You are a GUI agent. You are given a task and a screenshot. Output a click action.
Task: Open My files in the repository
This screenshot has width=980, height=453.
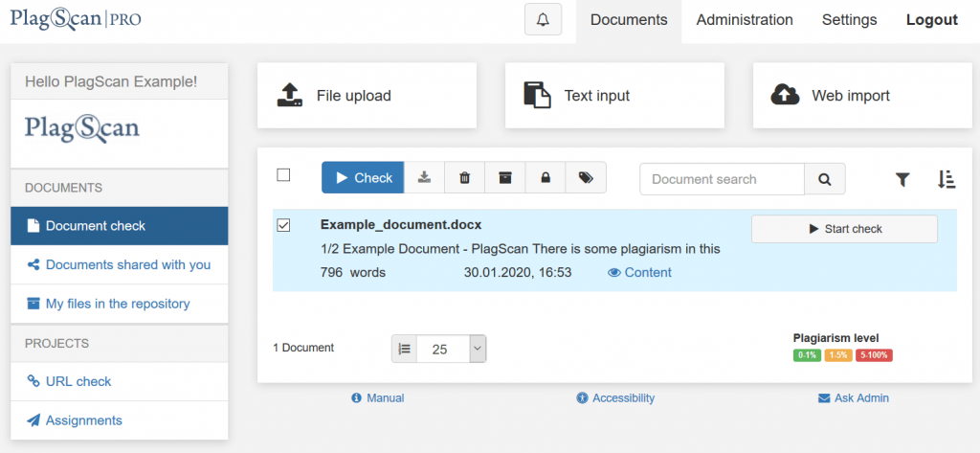pyautogui.click(x=120, y=305)
